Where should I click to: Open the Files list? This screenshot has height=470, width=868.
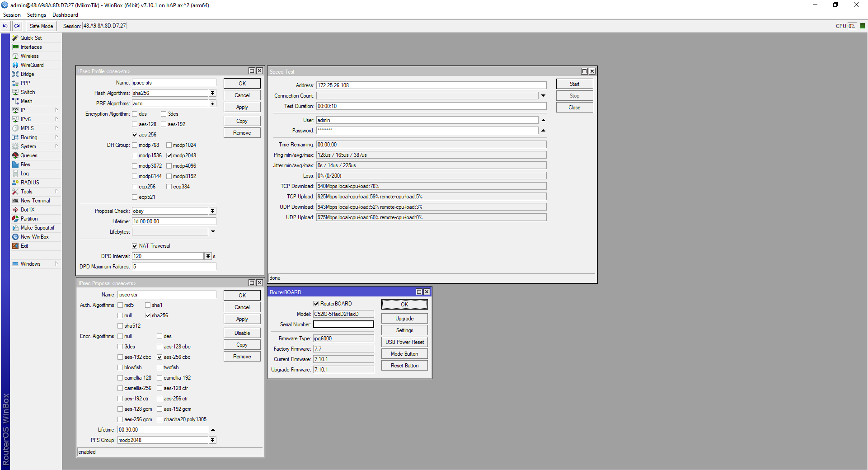point(25,164)
